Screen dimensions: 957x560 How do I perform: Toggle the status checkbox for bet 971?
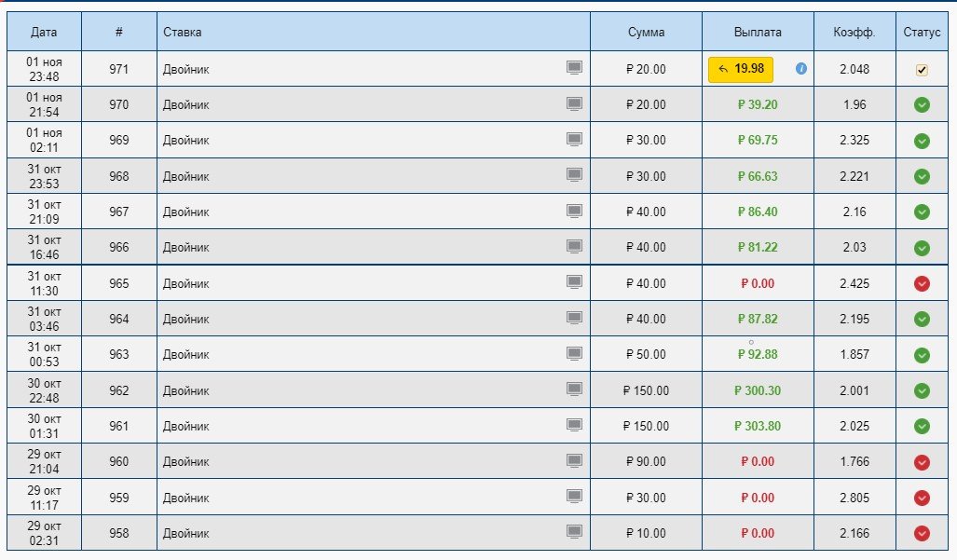coord(922,70)
